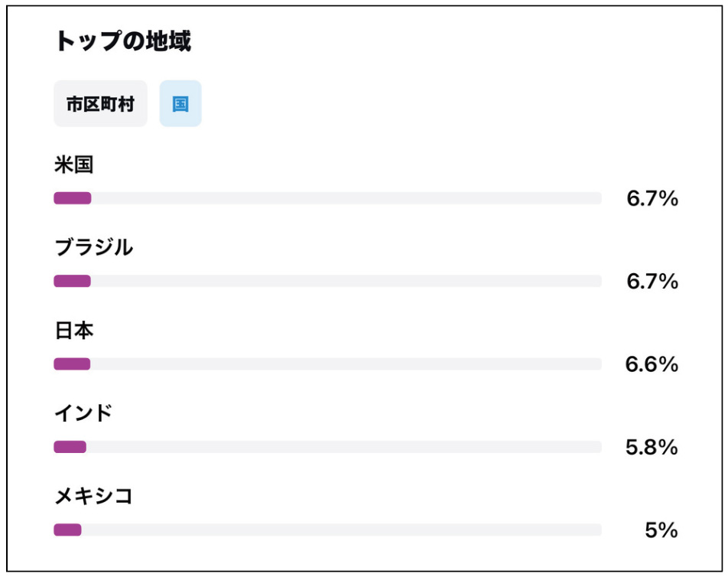Click the 米国 purple progress bar
The height and width of the screenshot is (577, 728).
pyautogui.click(x=73, y=198)
